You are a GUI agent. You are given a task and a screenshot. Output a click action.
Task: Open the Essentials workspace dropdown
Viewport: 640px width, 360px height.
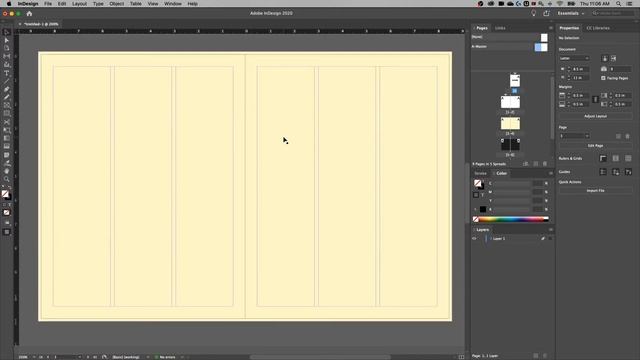[x=571, y=13]
